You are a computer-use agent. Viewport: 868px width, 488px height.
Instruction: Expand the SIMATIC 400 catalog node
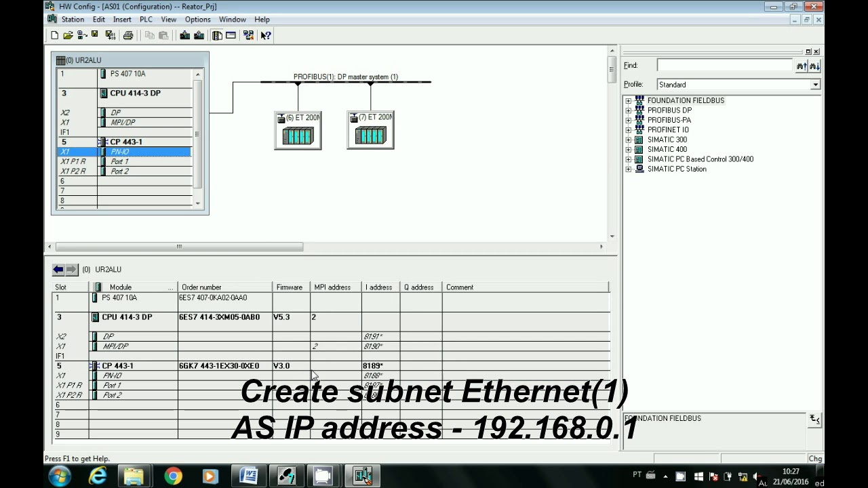coord(628,150)
